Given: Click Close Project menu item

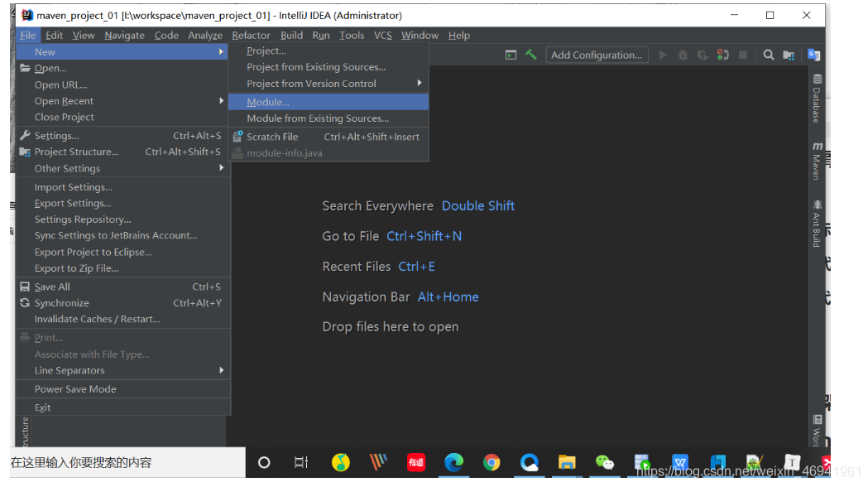Looking at the screenshot, I should pos(123,117).
